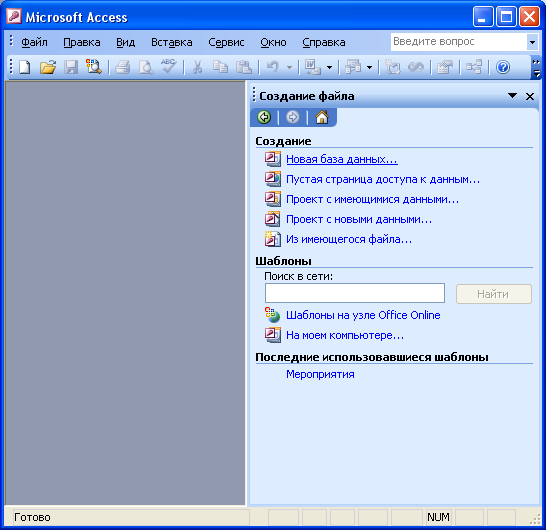Screen dimensions: 546x530
Task: Click the Найти button
Action: click(x=494, y=294)
